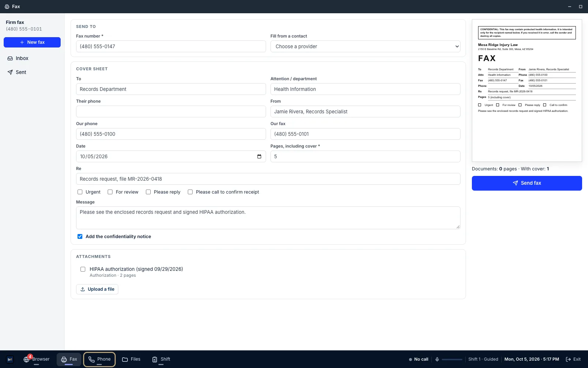
Task: Click the upload arrow icon in Upload a file
Action: [83, 289]
